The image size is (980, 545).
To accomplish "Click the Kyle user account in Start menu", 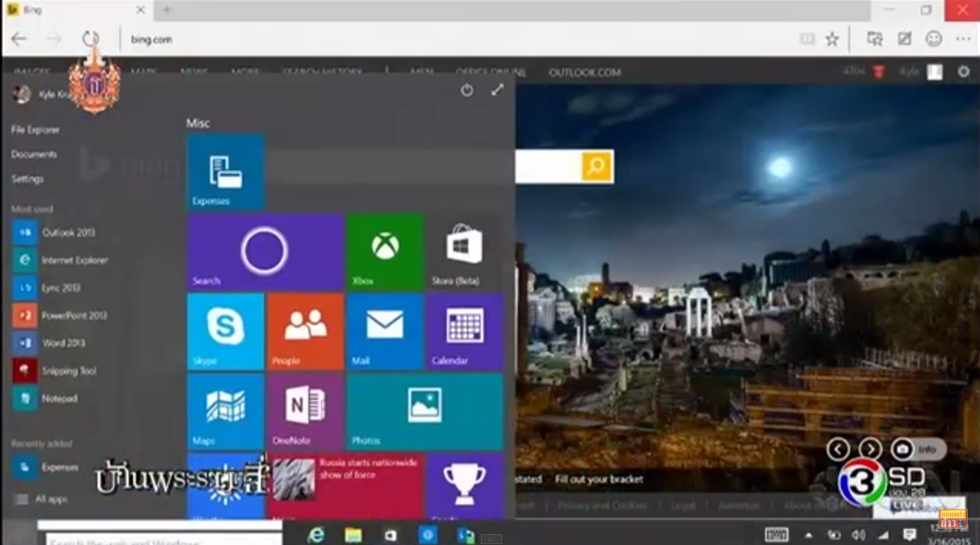I will pyautogui.click(x=42, y=95).
